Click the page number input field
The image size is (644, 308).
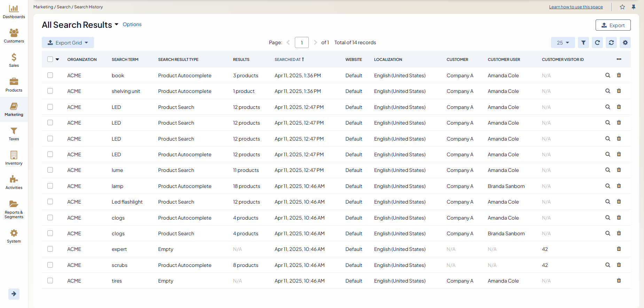pyautogui.click(x=301, y=42)
